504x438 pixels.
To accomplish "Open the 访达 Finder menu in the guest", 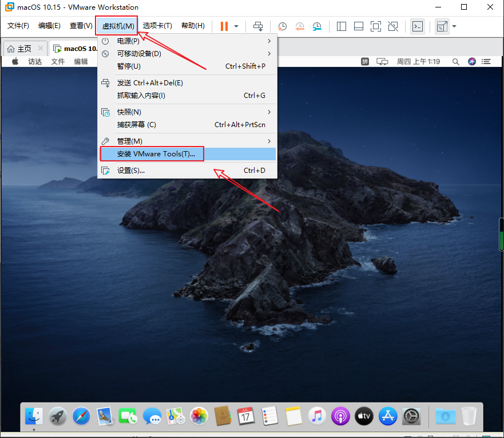I will (x=35, y=61).
